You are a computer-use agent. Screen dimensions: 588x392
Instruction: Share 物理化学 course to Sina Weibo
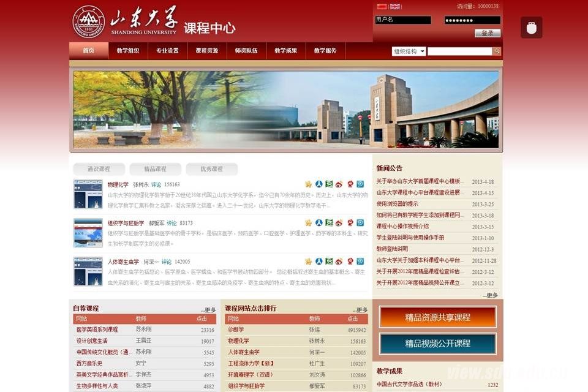pyautogui.click(x=339, y=184)
